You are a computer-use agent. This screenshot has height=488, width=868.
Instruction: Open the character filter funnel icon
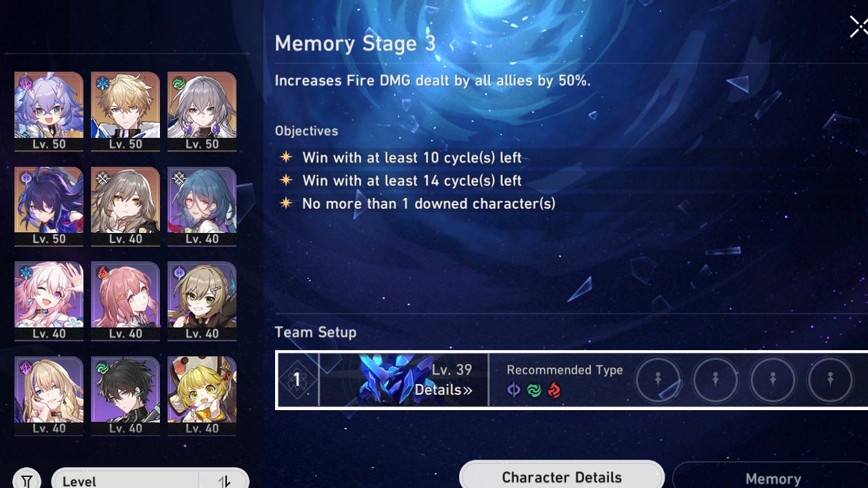point(26,480)
